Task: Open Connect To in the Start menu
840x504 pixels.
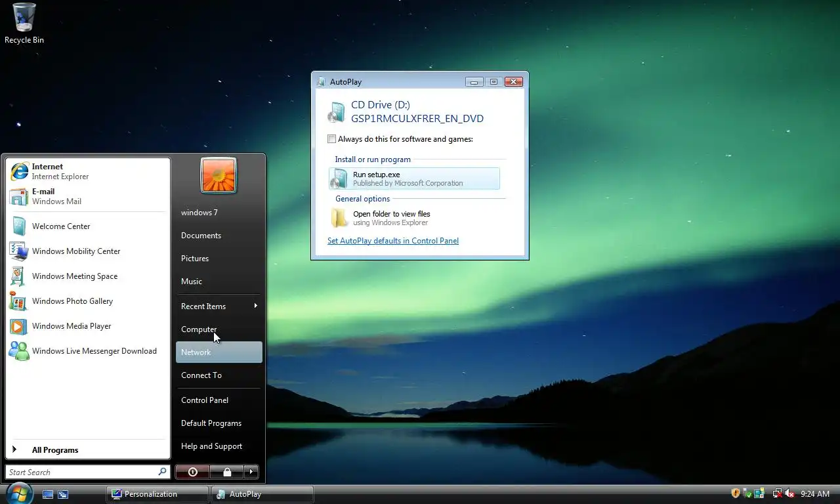Action: coord(219,375)
